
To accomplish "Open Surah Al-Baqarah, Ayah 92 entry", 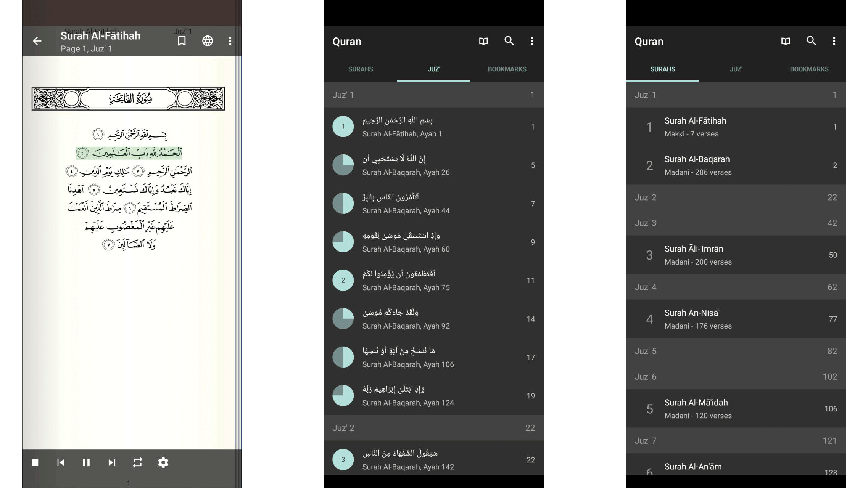I will coord(434,319).
